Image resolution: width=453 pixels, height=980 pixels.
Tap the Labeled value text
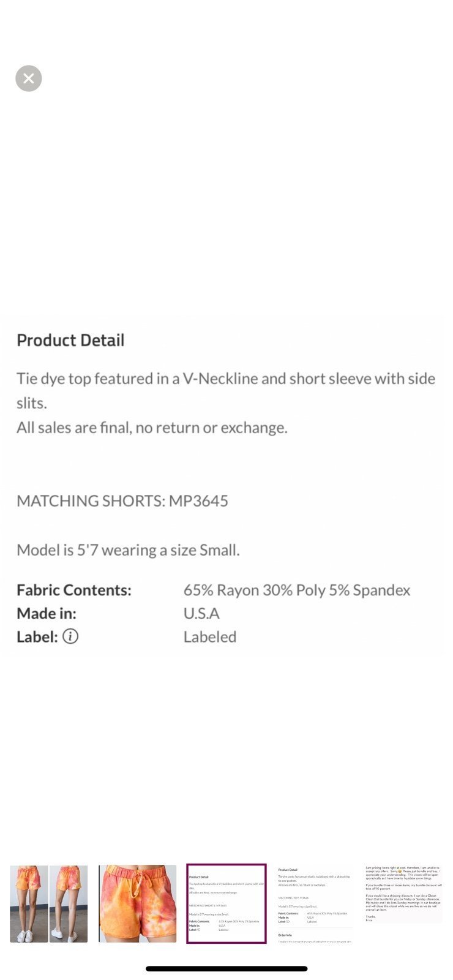[x=210, y=636]
